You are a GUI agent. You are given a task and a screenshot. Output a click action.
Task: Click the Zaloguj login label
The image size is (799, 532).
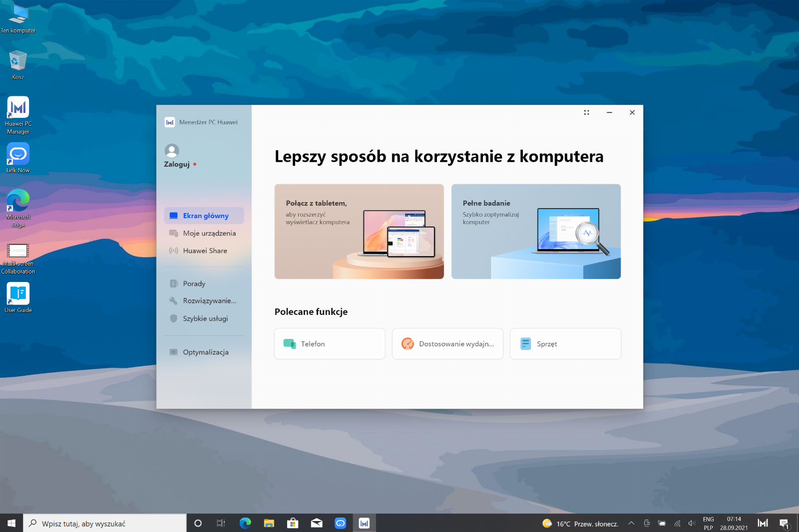(177, 164)
